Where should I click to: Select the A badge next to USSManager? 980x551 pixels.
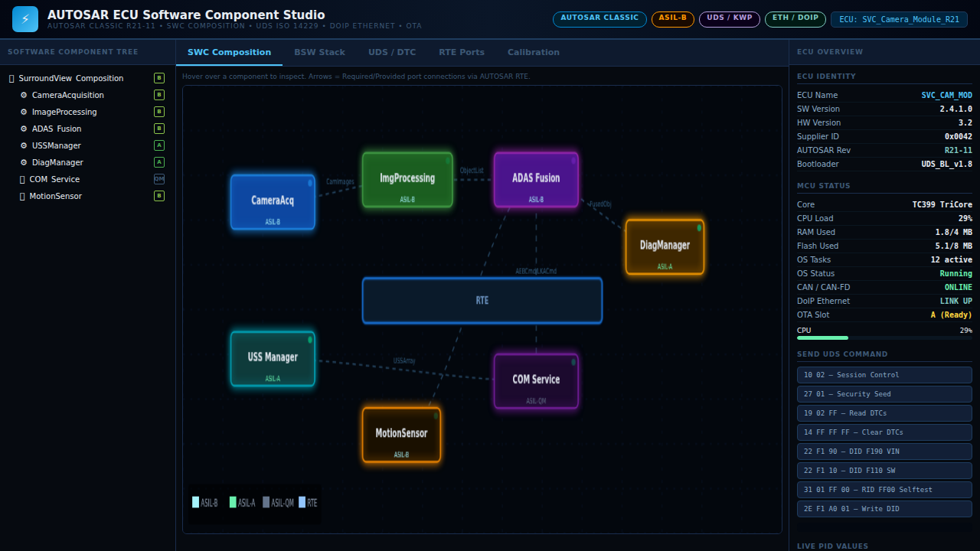(x=158, y=145)
